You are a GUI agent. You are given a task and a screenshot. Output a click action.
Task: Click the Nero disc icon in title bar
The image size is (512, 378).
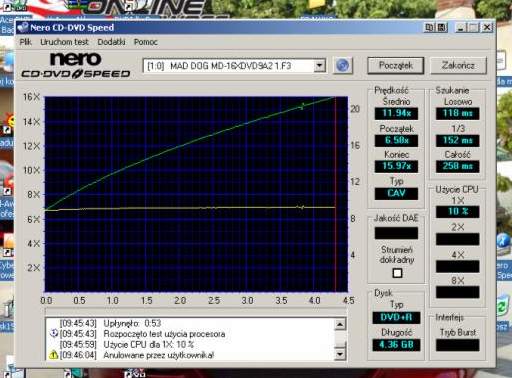tap(23, 27)
